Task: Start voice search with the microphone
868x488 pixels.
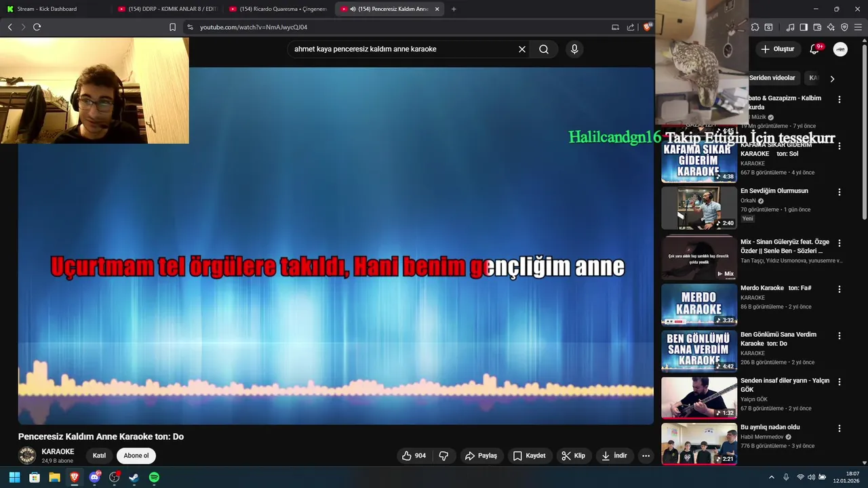Action: [574, 49]
